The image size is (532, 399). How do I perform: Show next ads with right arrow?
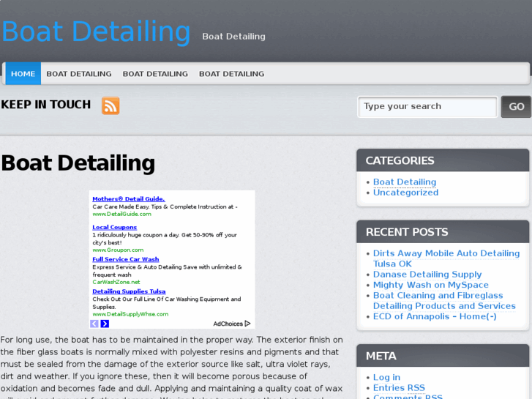click(105, 324)
